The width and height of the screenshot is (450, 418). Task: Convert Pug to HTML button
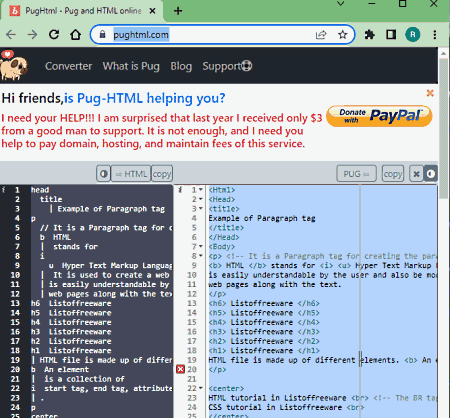131,174
